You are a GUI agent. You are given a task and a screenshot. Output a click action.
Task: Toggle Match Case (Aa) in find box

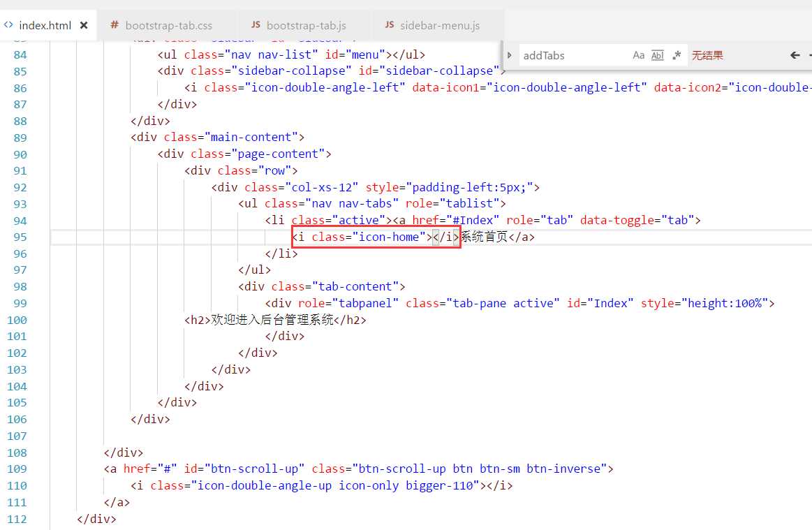coord(638,55)
